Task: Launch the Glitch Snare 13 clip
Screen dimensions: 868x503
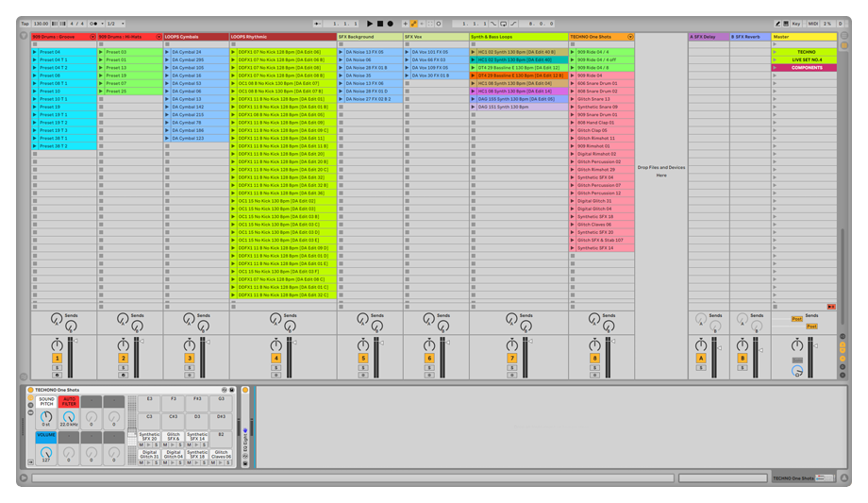Action: [573, 99]
